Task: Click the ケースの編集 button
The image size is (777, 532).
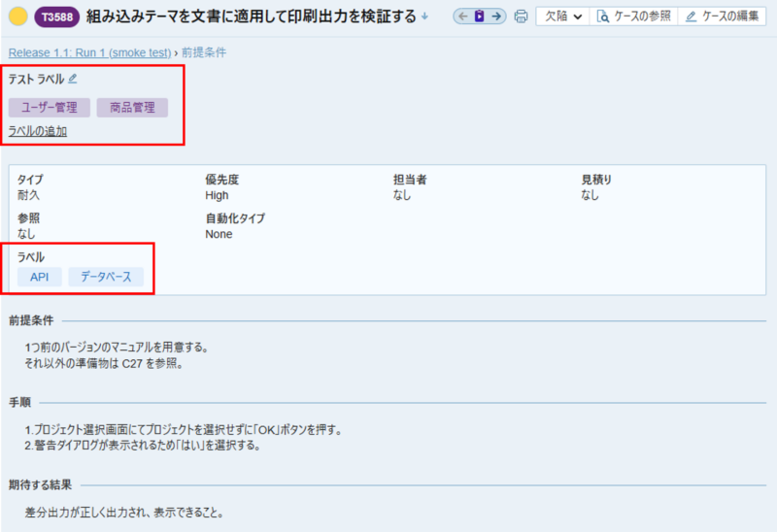Action: tap(724, 17)
